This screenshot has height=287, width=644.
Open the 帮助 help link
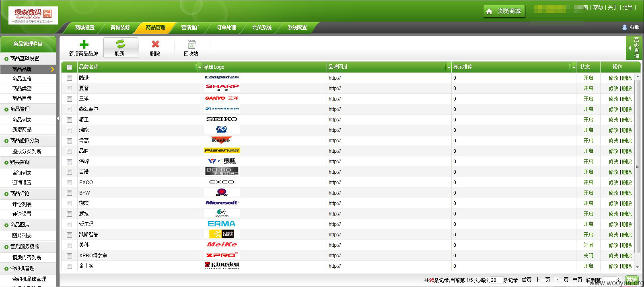pos(598,7)
